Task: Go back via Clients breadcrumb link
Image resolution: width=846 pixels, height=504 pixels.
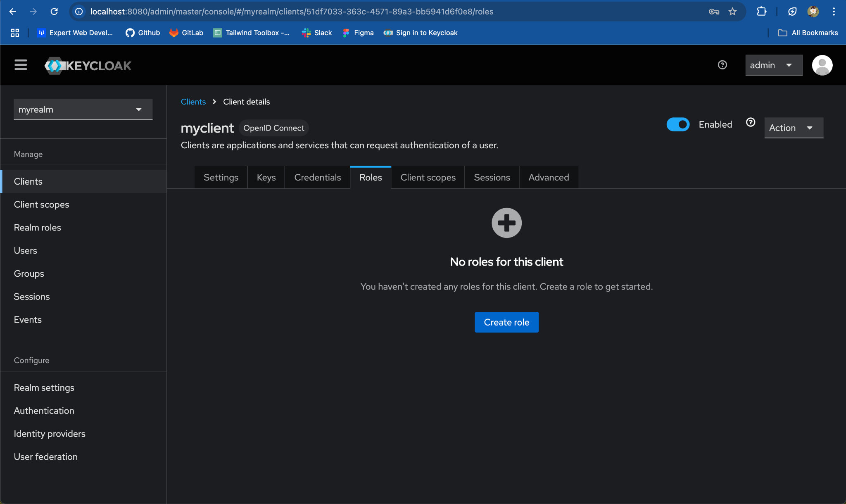Action: tap(193, 102)
